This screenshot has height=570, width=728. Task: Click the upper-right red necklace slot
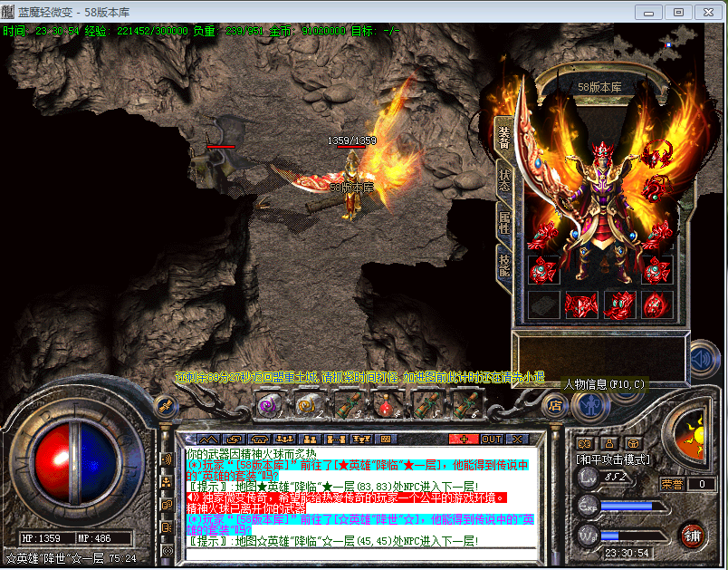pos(657,154)
